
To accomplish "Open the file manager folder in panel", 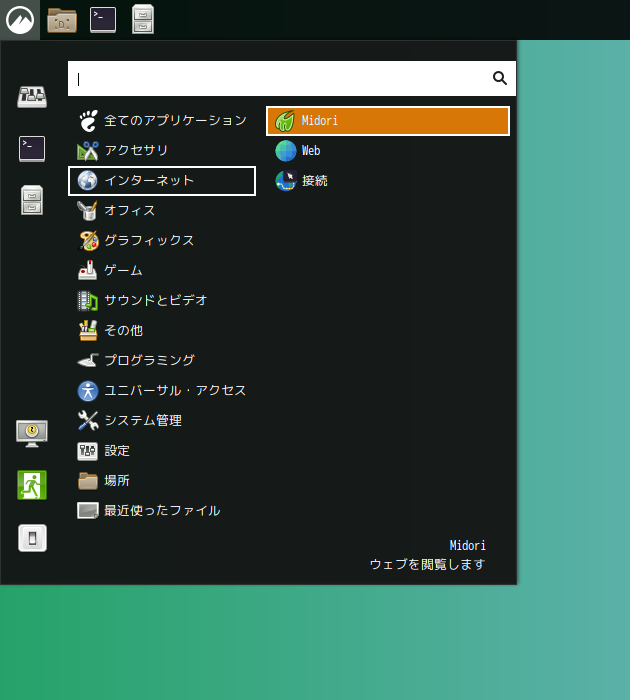I will pyautogui.click(x=62, y=20).
